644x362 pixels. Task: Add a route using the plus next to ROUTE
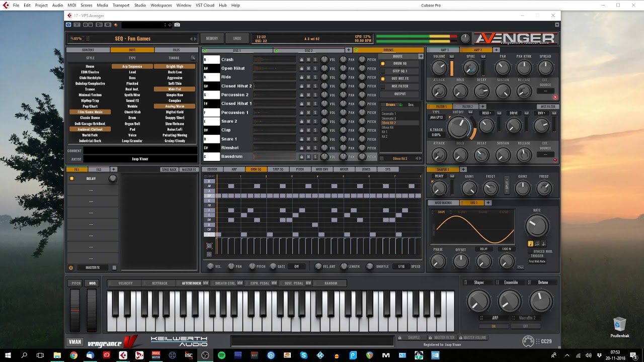421,56
